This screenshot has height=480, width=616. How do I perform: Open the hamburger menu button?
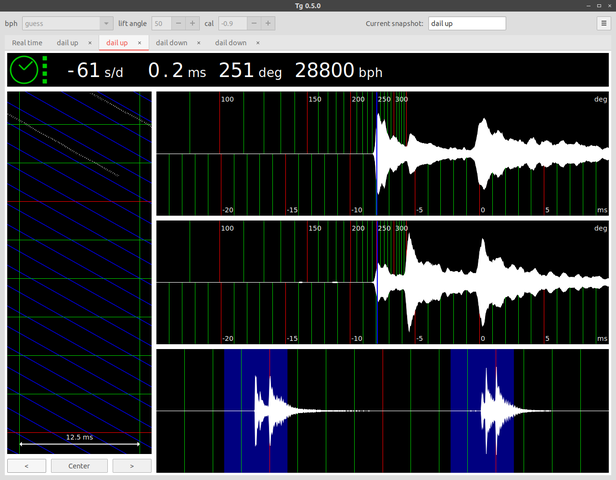click(x=604, y=24)
